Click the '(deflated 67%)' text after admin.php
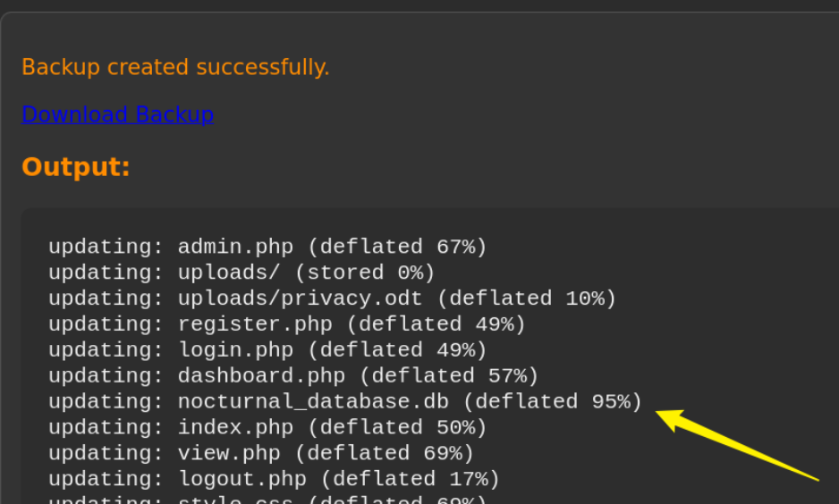Image resolution: width=839 pixels, height=504 pixels. point(397,247)
